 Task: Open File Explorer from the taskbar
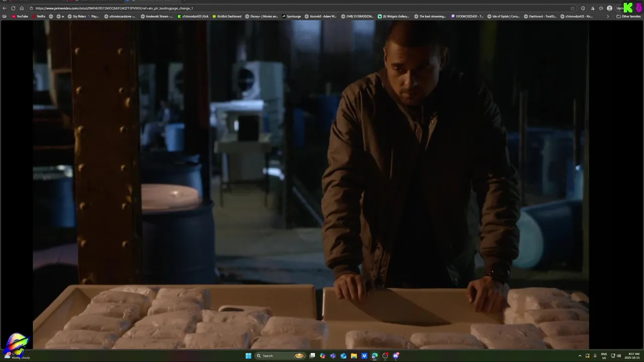point(354,355)
